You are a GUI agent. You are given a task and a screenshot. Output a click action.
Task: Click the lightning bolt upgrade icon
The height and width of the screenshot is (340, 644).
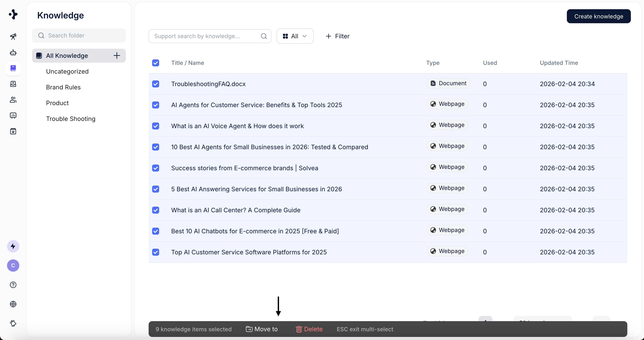pyautogui.click(x=13, y=246)
